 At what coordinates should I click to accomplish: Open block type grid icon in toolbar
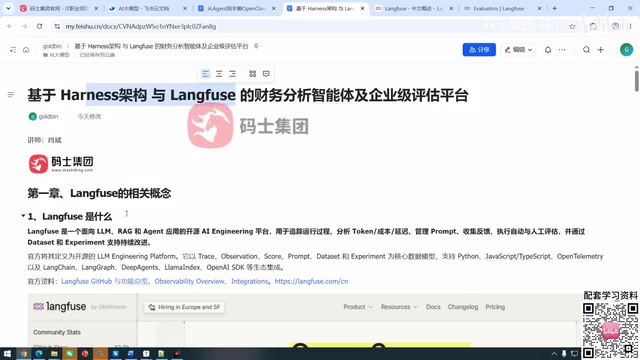pos(253,73)
